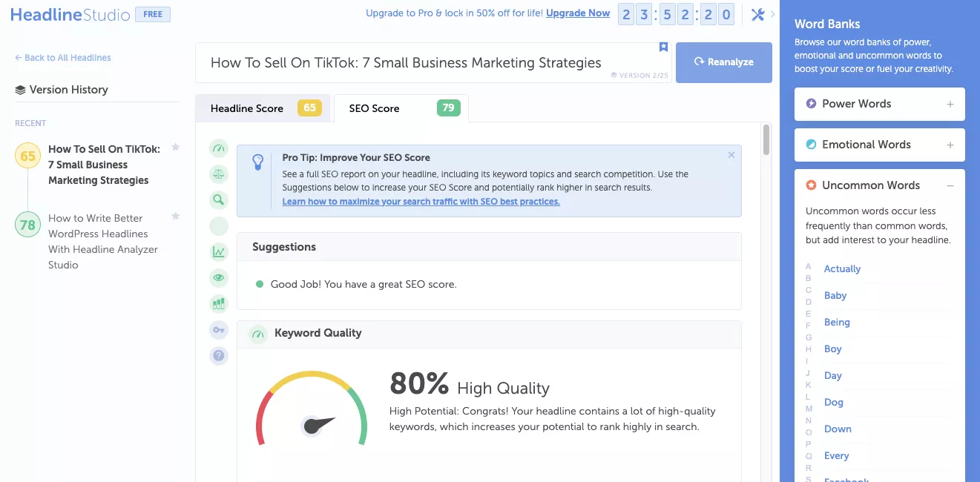980x482 pixels.
Task: Click the Emotional Words icon
Action: point(811,145)
